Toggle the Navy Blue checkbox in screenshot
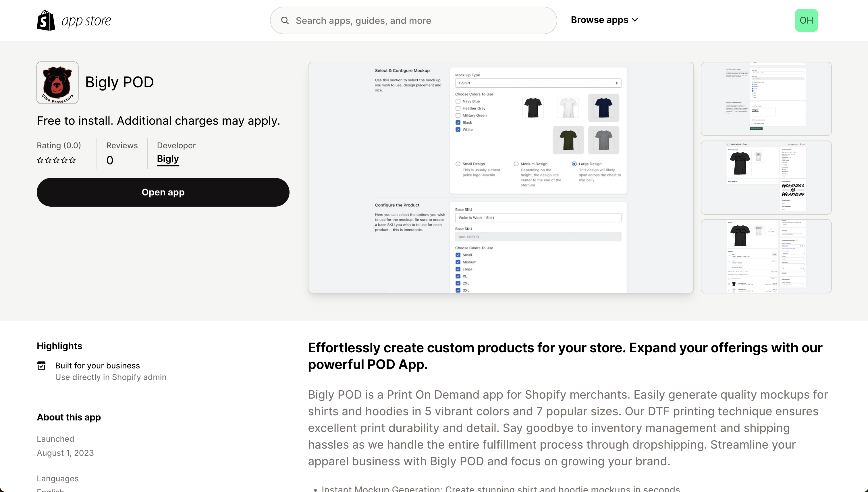The height and width of the screenshot is (492, 868). (458, 101)
